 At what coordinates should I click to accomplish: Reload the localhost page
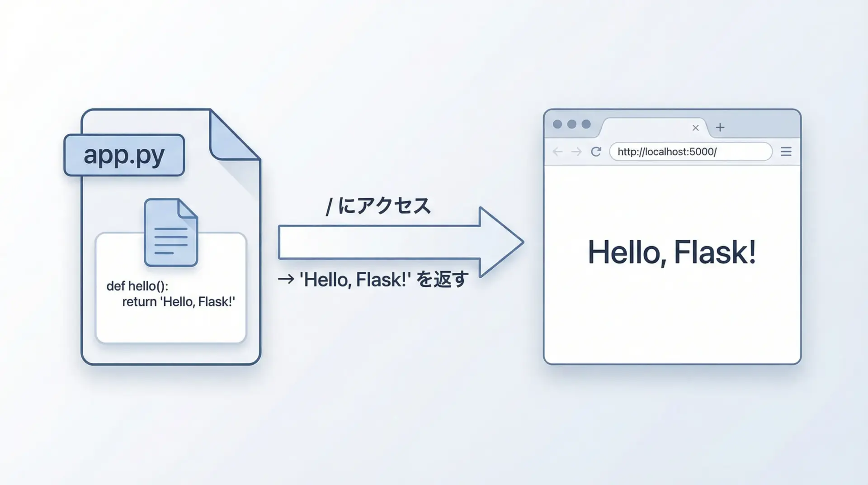point(596,152)
